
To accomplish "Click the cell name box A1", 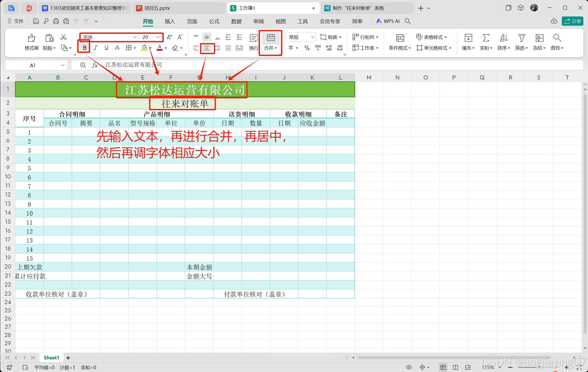I will (x=33, y=65).
